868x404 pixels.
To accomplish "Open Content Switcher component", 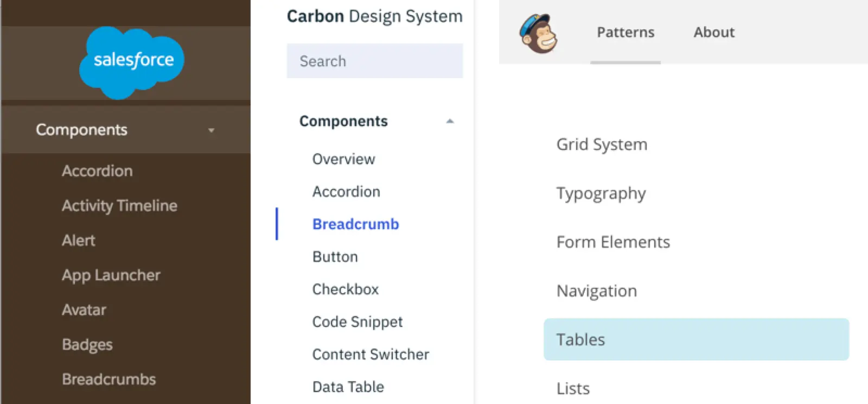I will [x=371, y=355].
